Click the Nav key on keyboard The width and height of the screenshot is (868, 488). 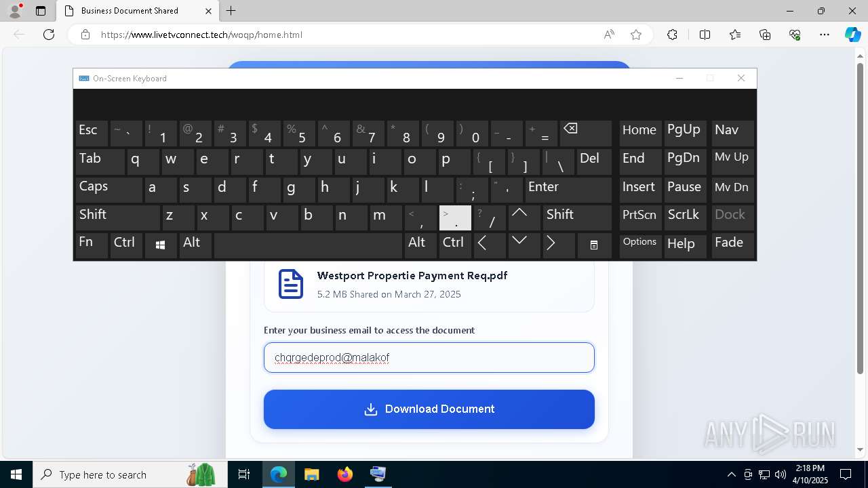coord(732,134)
